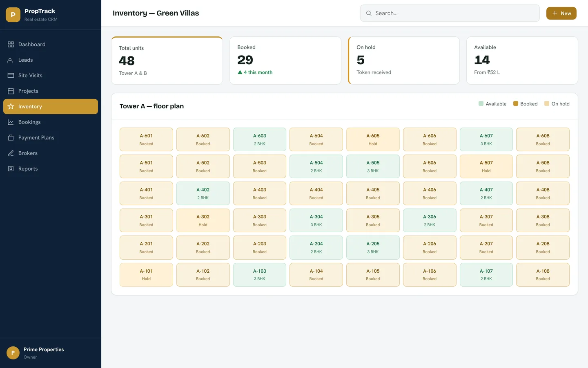Click the Inventory star icon

click(x=11, y=106)
